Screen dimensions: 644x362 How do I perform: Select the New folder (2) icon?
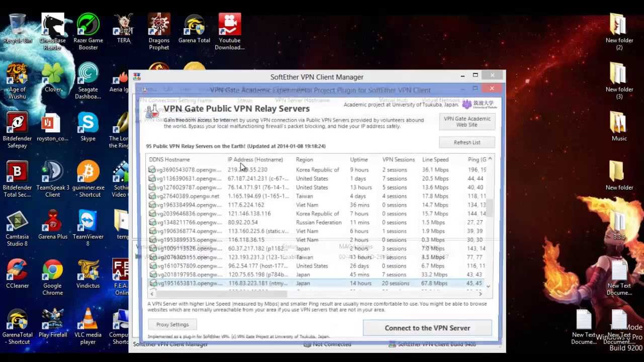coord(619,32)
